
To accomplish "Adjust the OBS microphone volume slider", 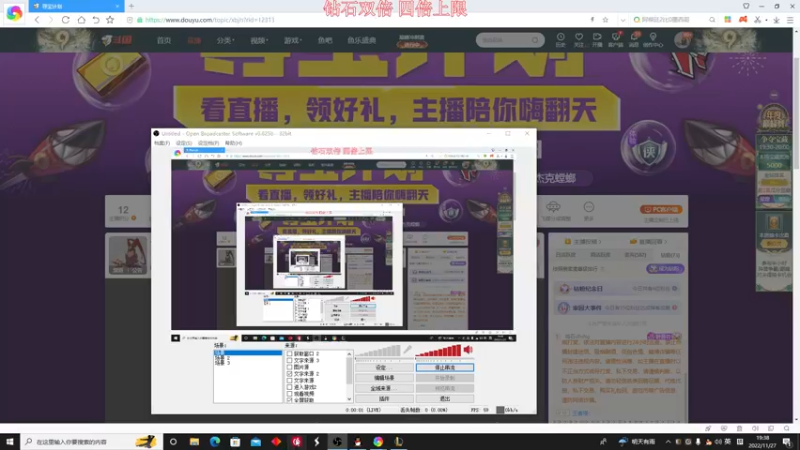I will [x=378, y=351].
